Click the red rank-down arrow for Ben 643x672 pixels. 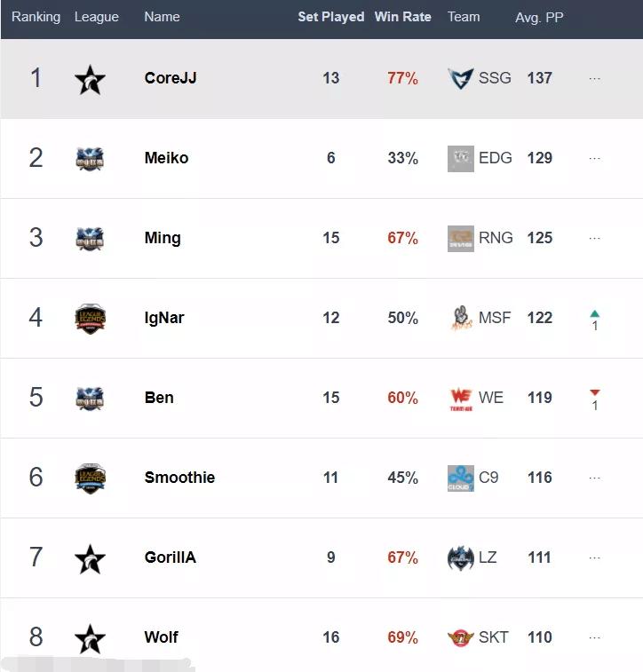pyautogui.click(x=594, y=393)
